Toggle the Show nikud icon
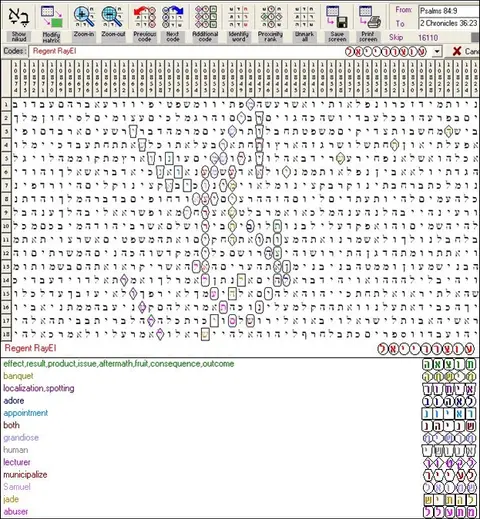Image resolution: width=480 pixels, height=519 pixels. (18, 23)
